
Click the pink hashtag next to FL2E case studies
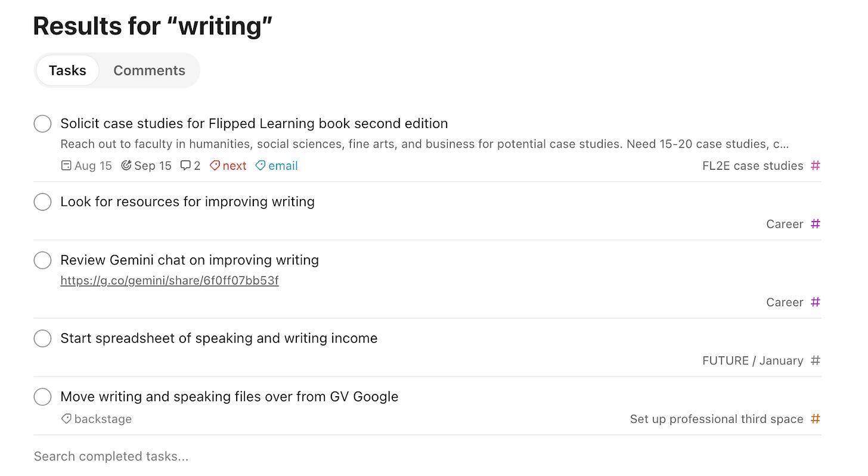[816, 166]
